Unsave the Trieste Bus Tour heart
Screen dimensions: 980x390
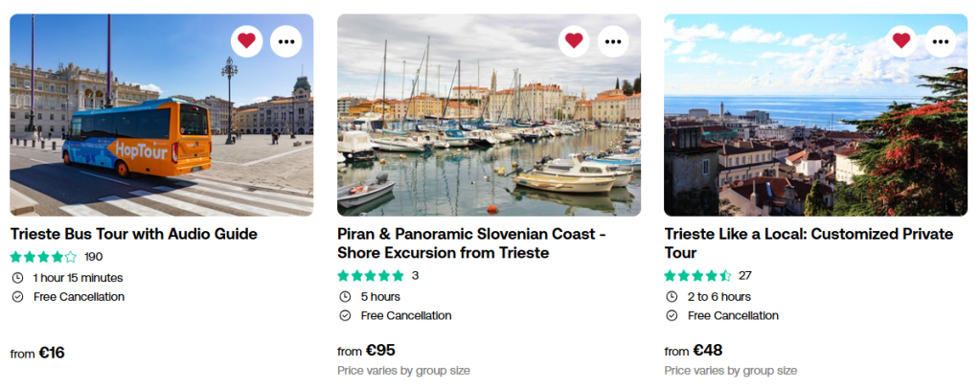click(247, 41)
